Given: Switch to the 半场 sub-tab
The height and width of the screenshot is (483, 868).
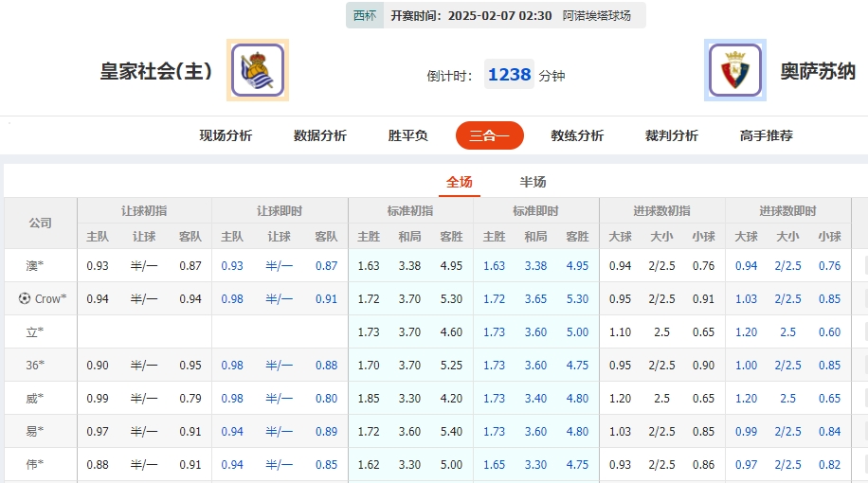Looking at the screenshot, I should [x=533, y=182].
